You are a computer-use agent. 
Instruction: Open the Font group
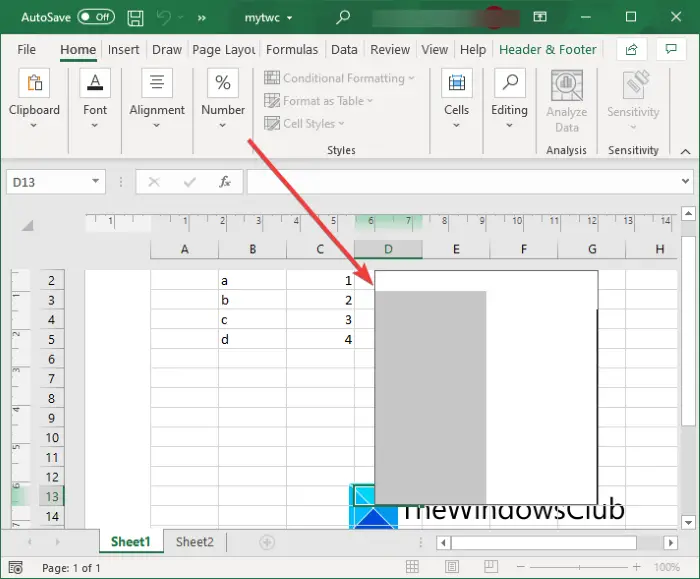[95, 99]
